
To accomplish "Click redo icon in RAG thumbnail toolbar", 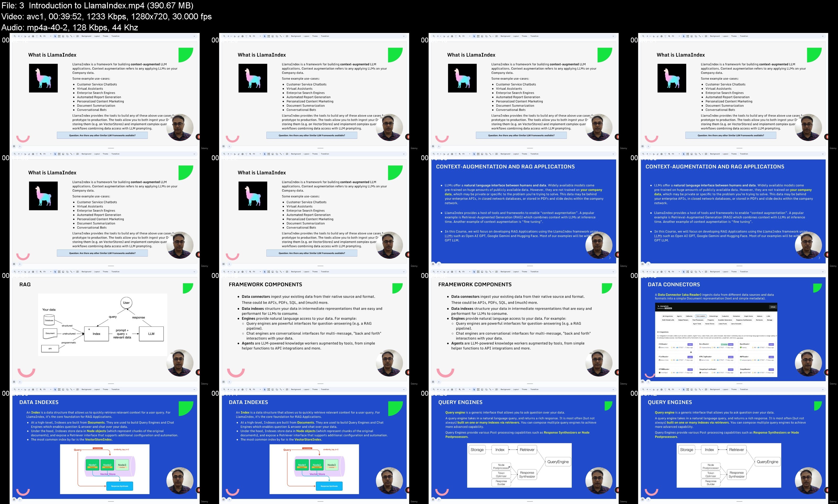I will coord(29,272).
